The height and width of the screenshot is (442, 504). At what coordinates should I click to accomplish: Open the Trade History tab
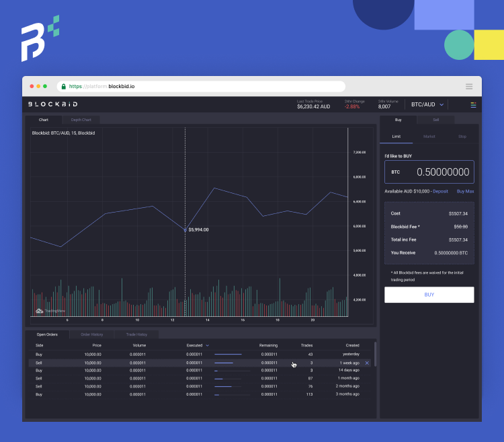click(x=136, y=334)
